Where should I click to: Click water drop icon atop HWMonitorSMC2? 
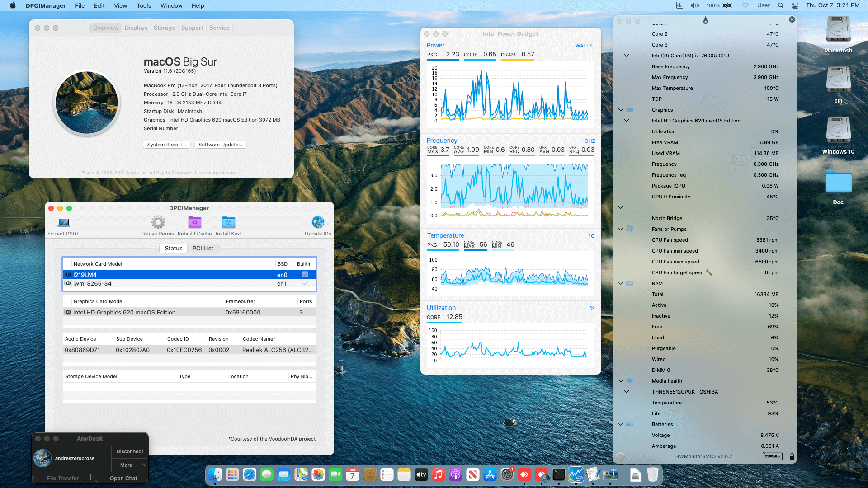(x=705, y=20)
